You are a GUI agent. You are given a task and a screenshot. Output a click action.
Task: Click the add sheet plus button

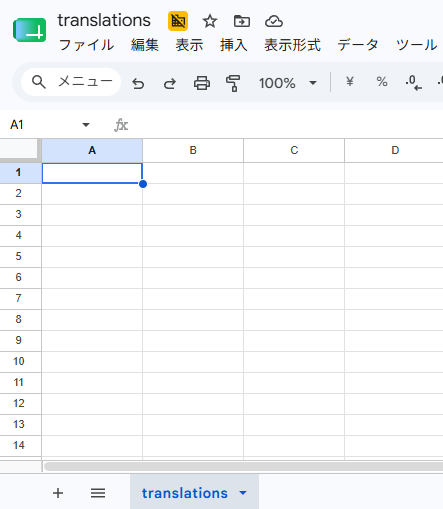(x=58, y=493)
